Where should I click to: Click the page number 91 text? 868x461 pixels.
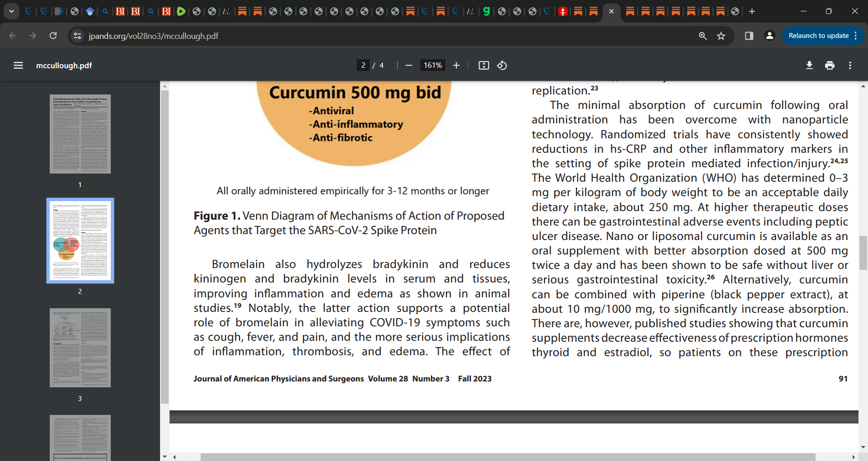(843, 379)
